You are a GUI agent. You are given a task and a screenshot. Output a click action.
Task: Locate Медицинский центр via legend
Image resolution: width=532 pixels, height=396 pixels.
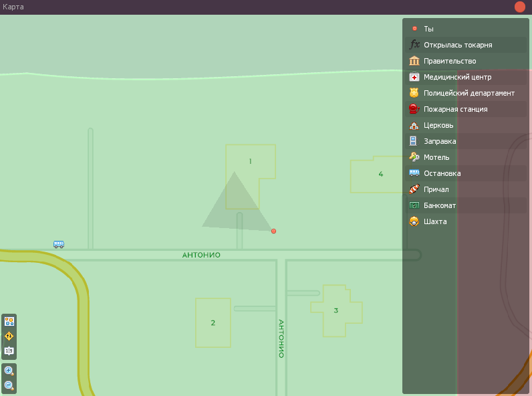(x=465, y=77)
